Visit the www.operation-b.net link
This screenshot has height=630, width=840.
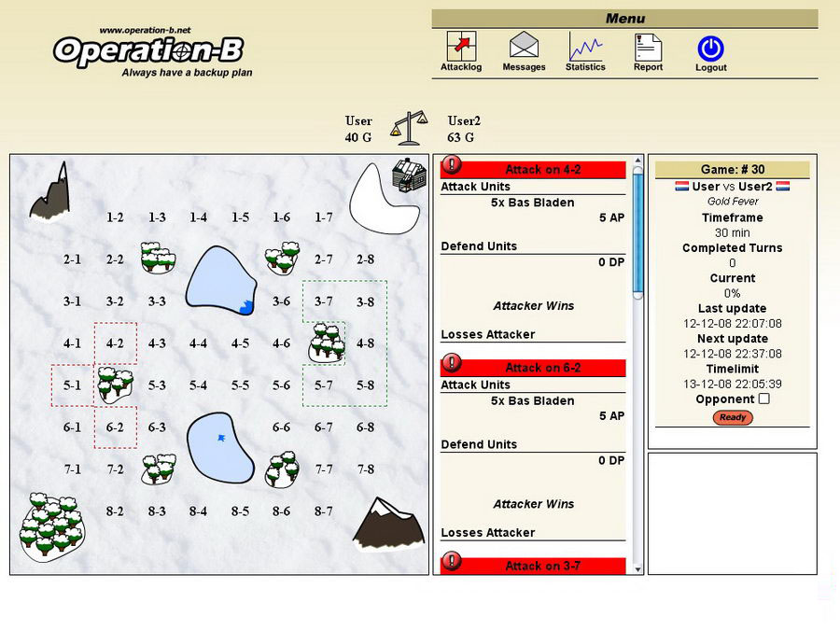(146, 30)
